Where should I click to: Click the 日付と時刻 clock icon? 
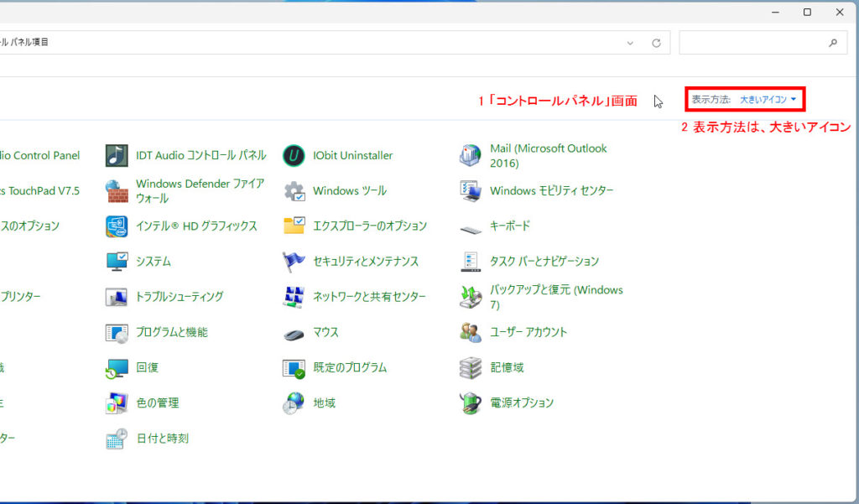[x=117, y=439]
